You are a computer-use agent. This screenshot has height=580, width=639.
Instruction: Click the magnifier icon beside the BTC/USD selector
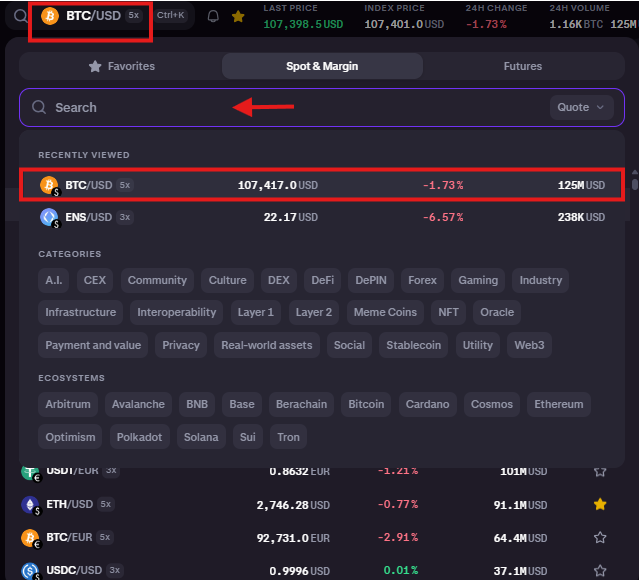(x=20, y=16)
